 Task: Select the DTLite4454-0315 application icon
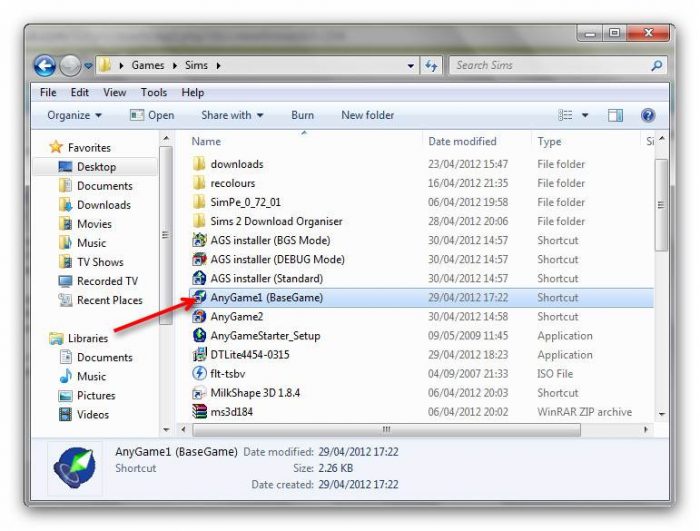199,355
